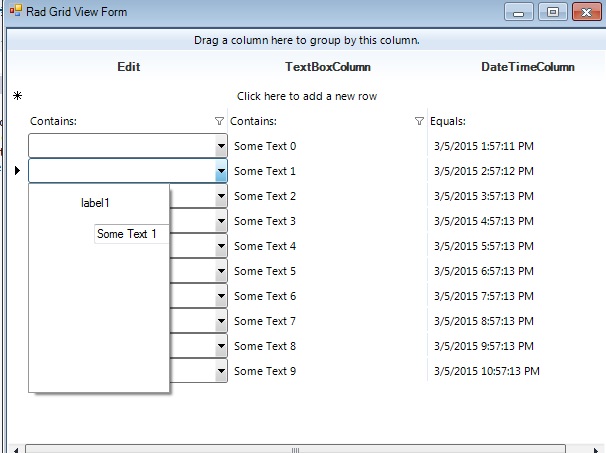Click the TextBoxColumn header
Image resolution: width=606 pixels, height=453 pixels.
[x=328, y=67]
